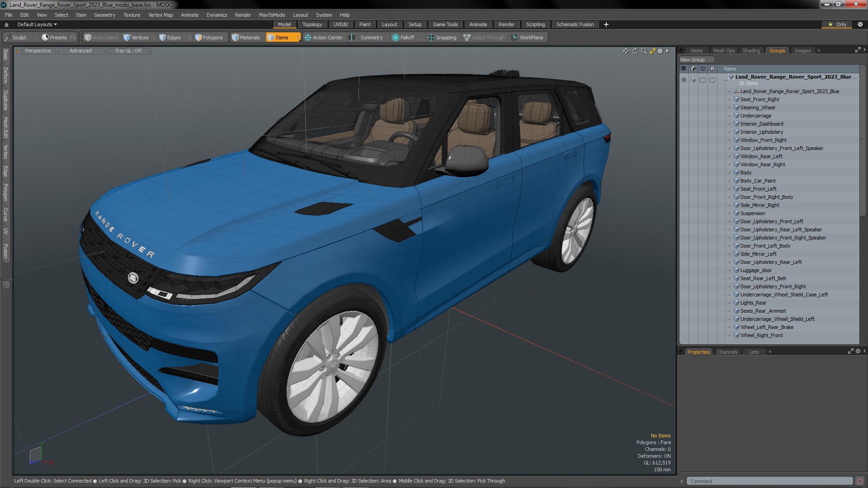The width and height of the screenshot is (868, 488).
Task: Toggle second checkbox in Land_Rover group row
Action: coord(712,80)
